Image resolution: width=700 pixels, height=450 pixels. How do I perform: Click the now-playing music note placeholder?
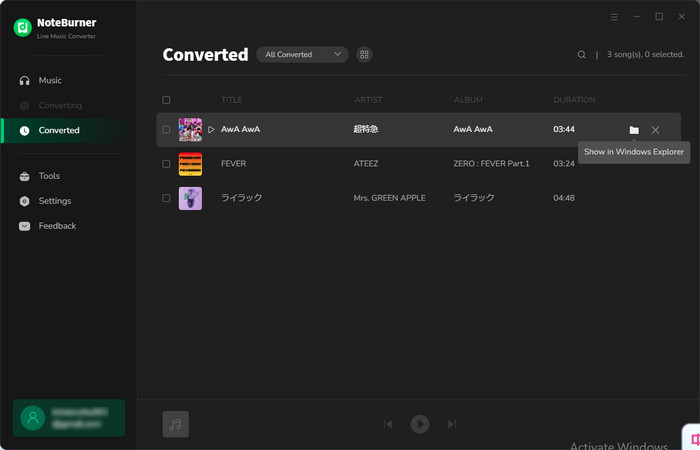(175, 424)
